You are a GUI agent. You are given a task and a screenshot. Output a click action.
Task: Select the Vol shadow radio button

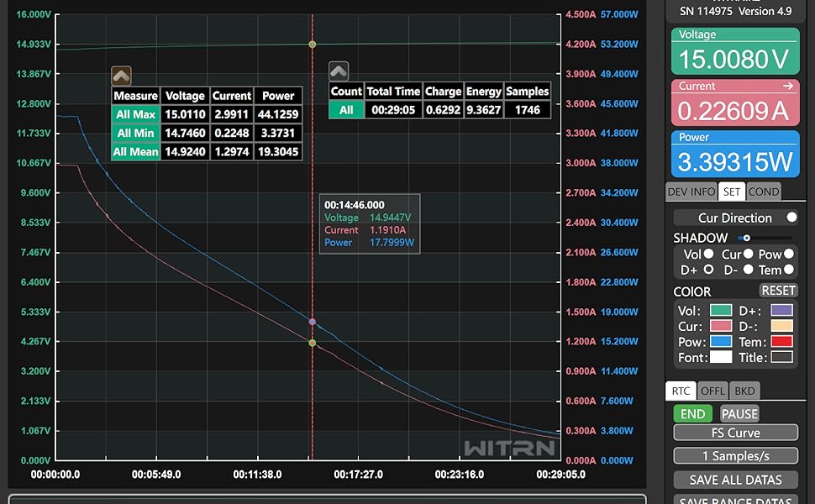point(709,255)
